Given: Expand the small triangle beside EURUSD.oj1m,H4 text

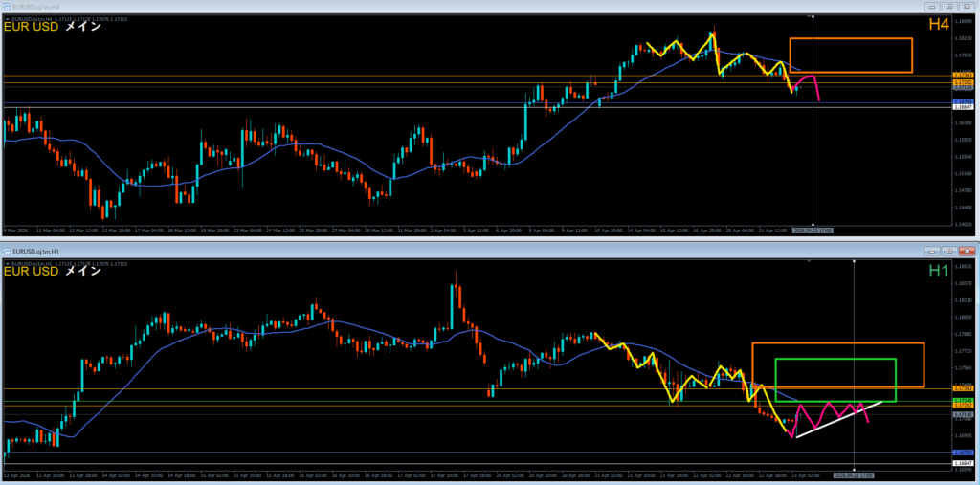Looking at the screenshot, I should 7,17.
